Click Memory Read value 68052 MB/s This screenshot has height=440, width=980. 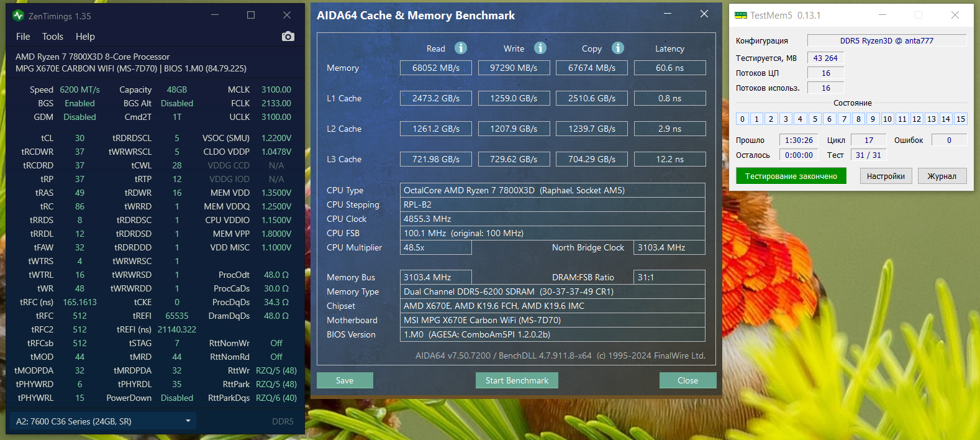coord(436,68)
